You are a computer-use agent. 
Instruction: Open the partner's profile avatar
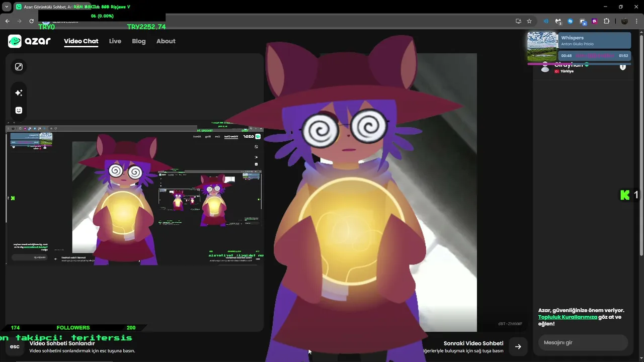(545, 68)
